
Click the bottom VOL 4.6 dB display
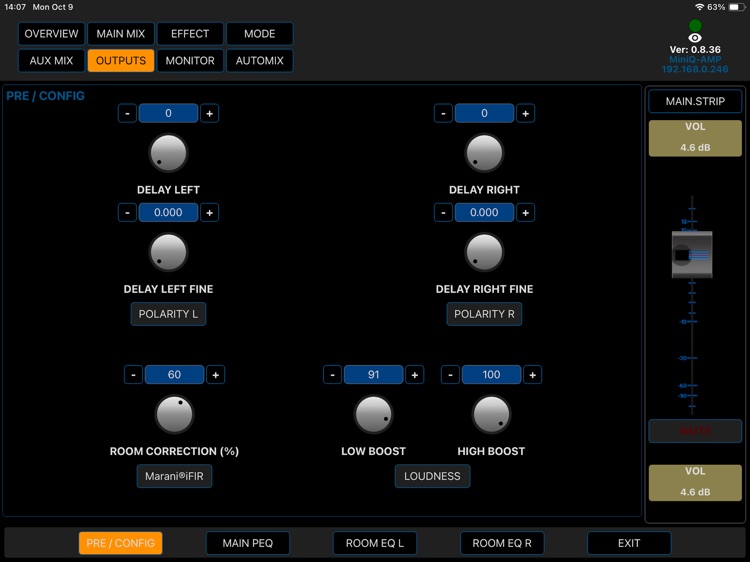tap(695, 483)
